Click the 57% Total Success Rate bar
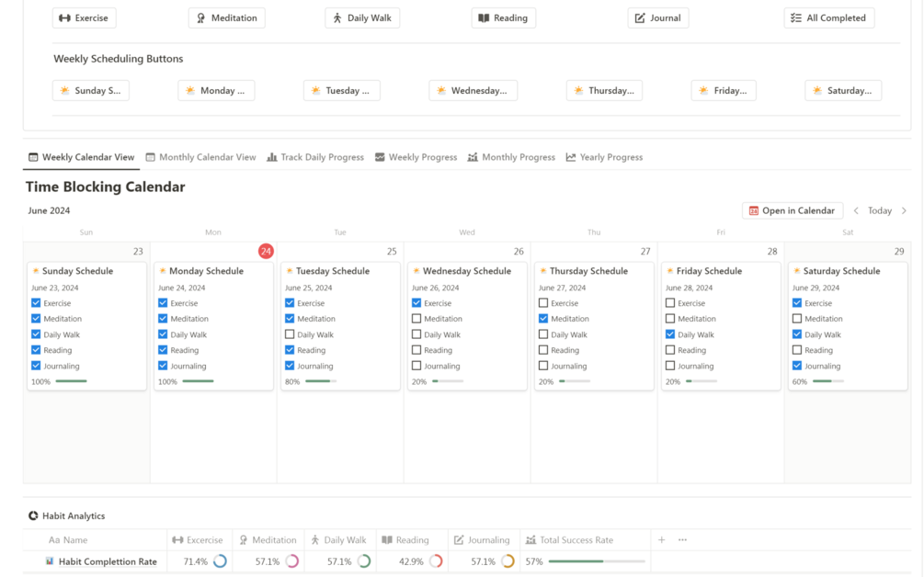Screen dimensions: 924x577 [597, 561]
